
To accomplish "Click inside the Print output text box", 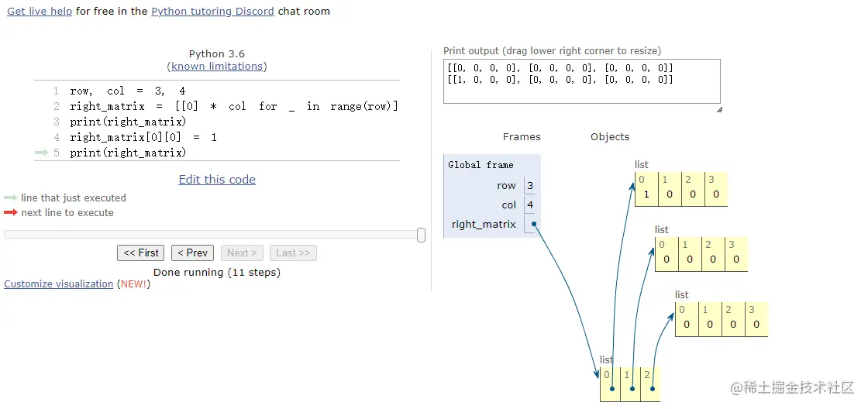I will point(582,81).
